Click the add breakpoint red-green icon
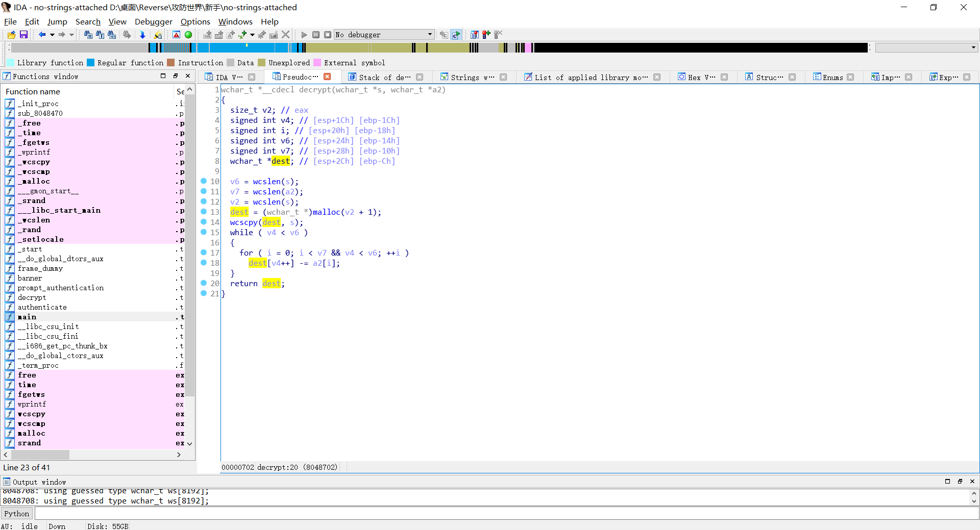Viewport: 980px width, 530px height. click(x=486, y=35)
